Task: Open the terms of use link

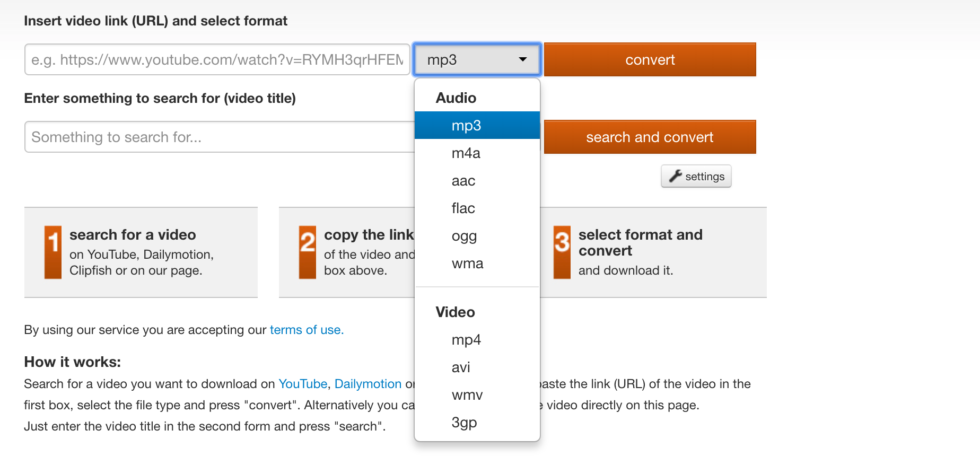Action: coord(307,330)
